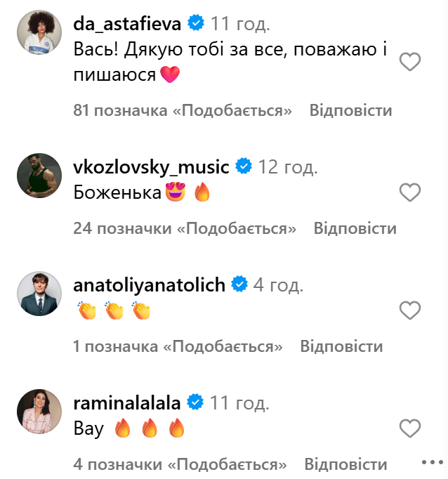Open the da_astafieva username link
Viewport: 448px width, 479px height.
point(127,24)
